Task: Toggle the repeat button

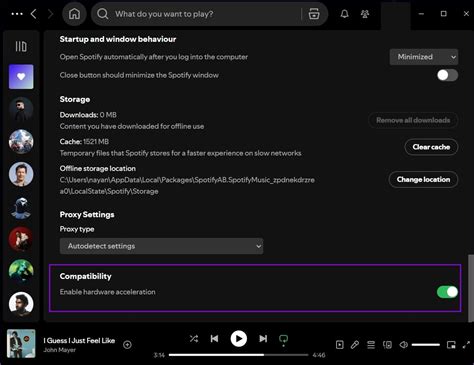Action: [x=283, y=339]
